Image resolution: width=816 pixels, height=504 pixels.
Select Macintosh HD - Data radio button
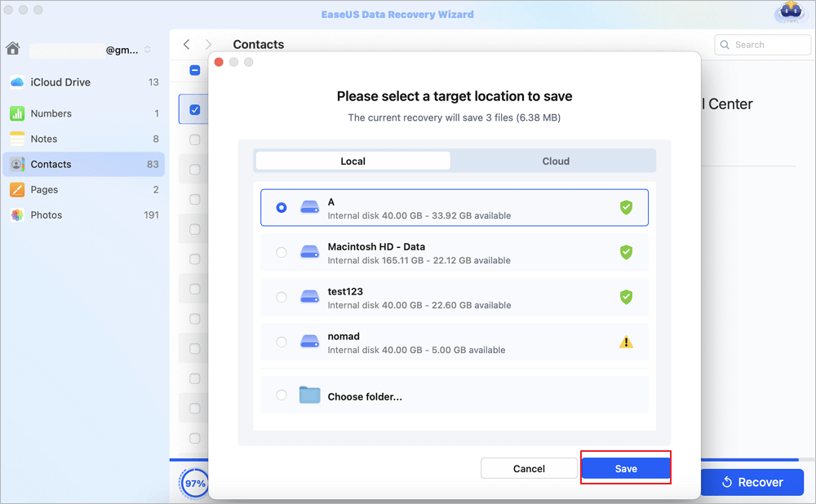282,252
